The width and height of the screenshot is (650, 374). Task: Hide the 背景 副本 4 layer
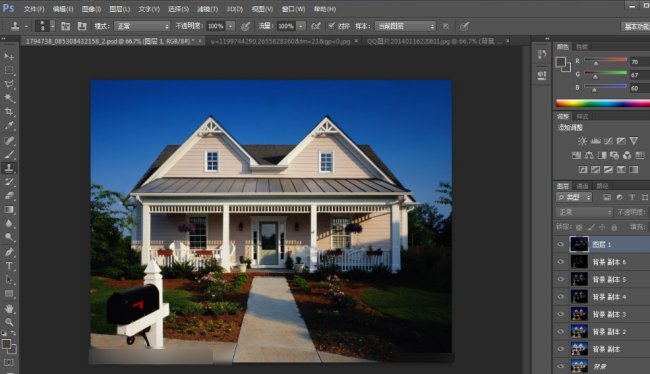tap(560, 297)
